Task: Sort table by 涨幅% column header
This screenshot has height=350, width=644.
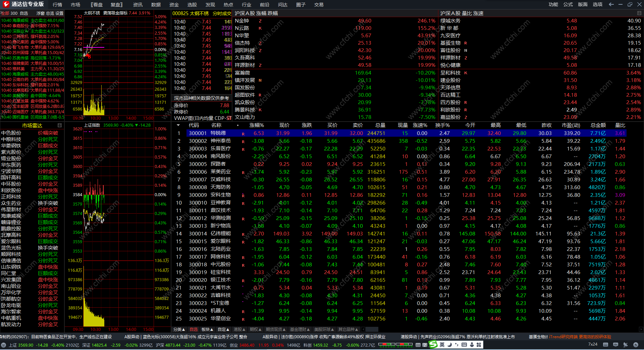Action: (257, 125)
